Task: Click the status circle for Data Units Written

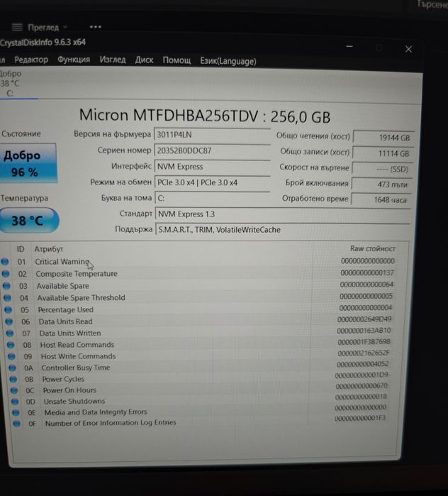Action: (10, 333)
